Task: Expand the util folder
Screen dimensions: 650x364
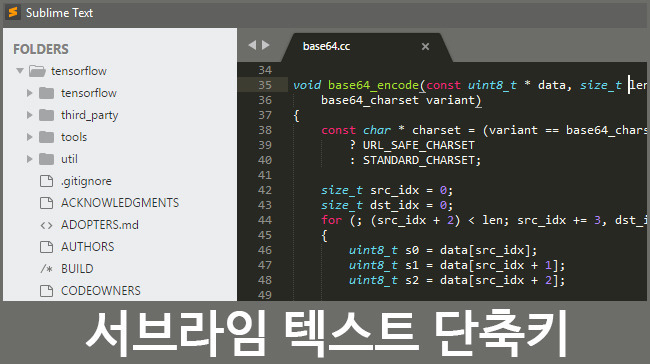Action: 29,159
